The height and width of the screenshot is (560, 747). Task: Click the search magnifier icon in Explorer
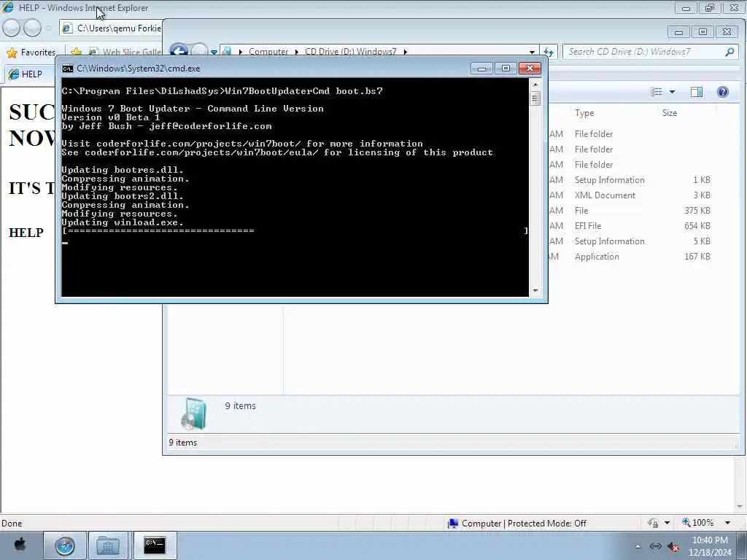[x=729, y=52]
